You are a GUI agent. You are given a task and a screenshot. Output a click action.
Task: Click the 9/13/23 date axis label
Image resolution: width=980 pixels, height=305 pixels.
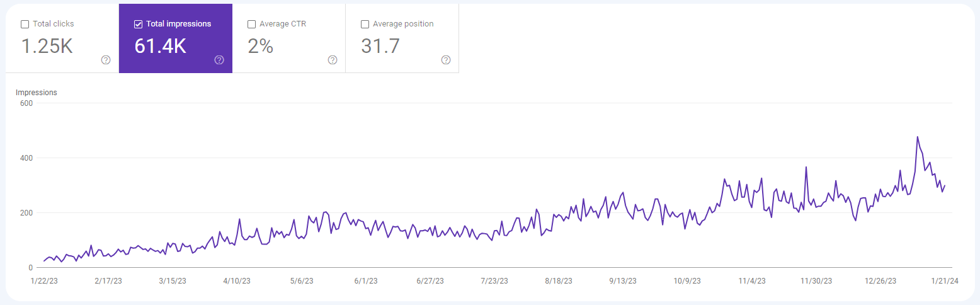[x=623, y=281]
